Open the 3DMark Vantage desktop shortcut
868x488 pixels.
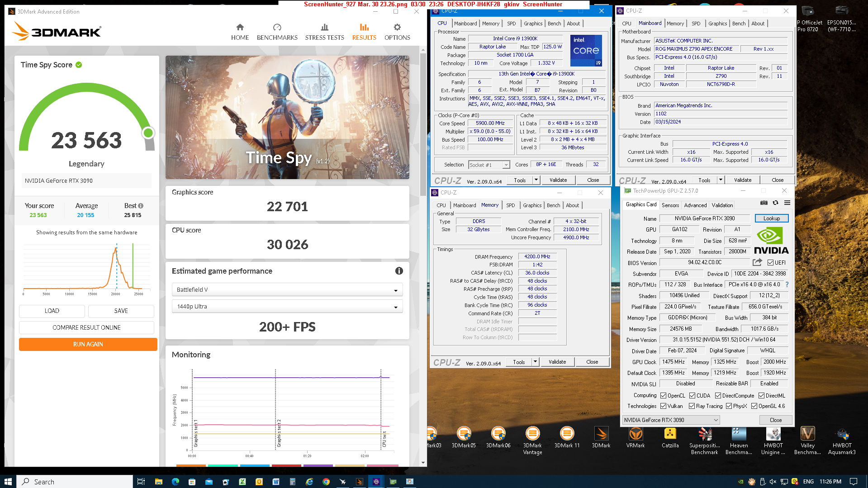click(532, 441)
